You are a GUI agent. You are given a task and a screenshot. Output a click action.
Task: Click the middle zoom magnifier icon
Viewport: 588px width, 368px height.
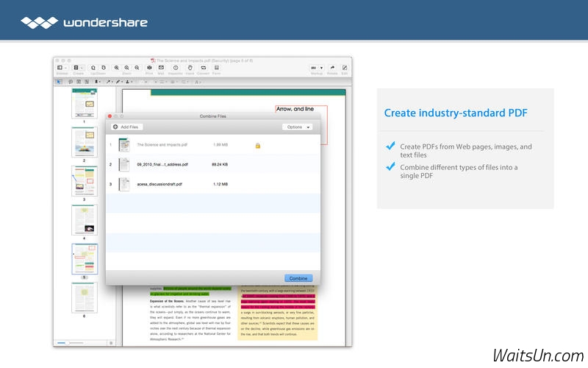pyautogui.click(x=126, y=68)
